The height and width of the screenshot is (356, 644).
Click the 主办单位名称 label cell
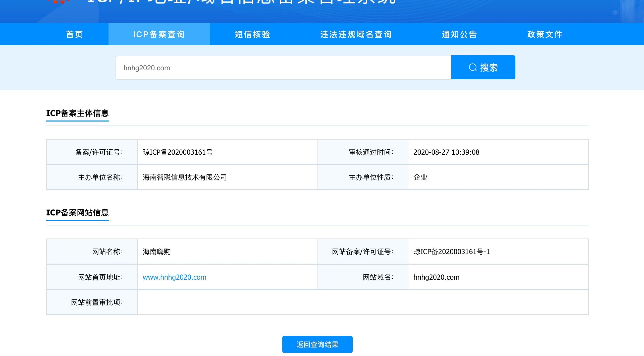[92, 177]
